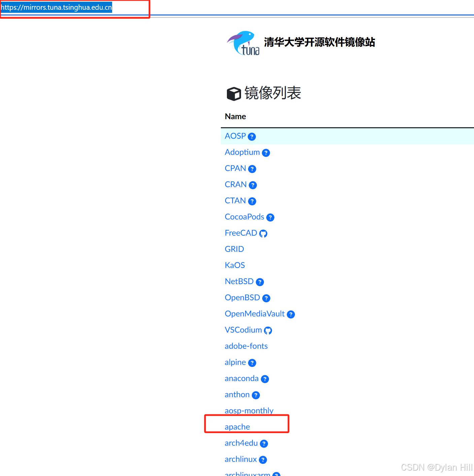Click the question mark next to arch4edu
The image size is (474, 476).
(x=264, y=444)
